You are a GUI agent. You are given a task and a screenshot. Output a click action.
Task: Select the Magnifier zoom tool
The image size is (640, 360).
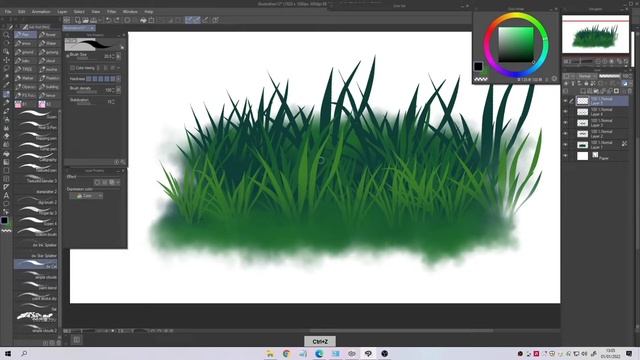tap(6, 35)
